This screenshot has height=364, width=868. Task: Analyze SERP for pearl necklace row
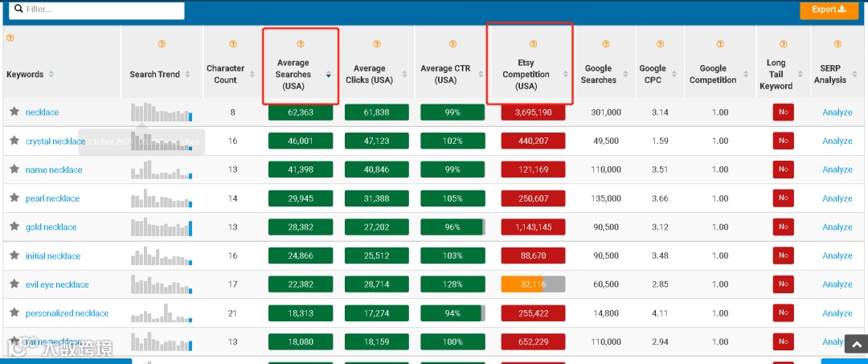(x=837, y=198)
